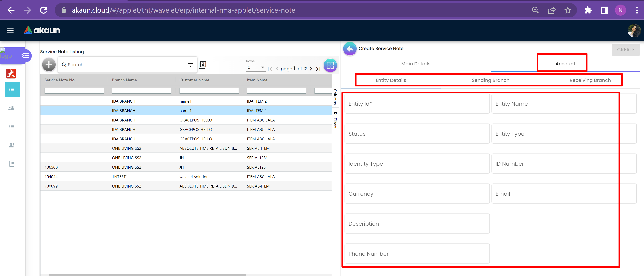
Task: Switch to the Main Details tab
Action: pyautogui.click(x=416, y=64)
